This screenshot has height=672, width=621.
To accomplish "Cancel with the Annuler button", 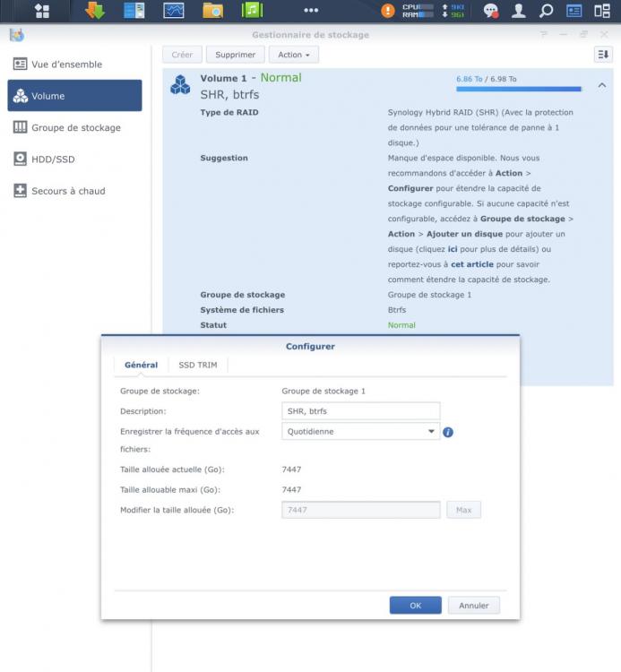I will [473, 605].
